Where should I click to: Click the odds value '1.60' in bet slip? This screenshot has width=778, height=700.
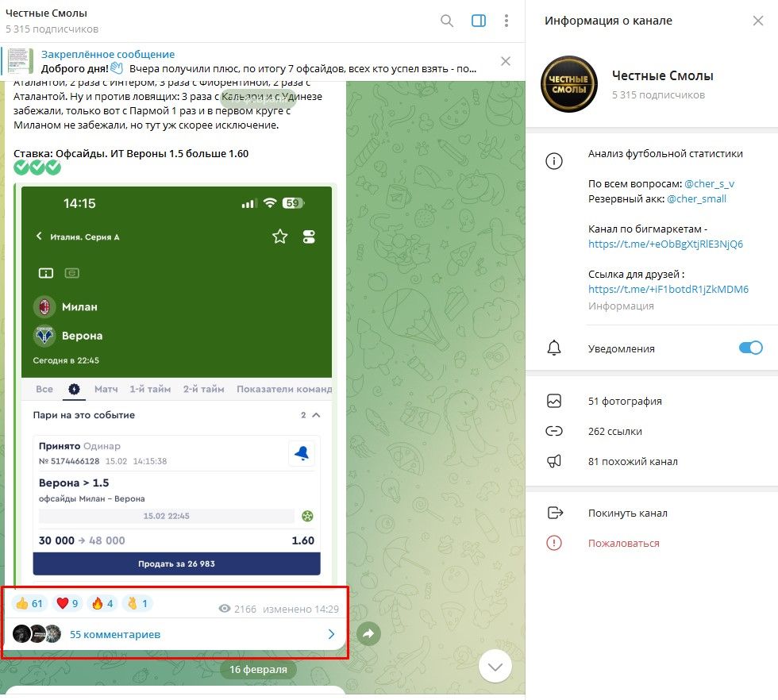(x=303, y=540)
